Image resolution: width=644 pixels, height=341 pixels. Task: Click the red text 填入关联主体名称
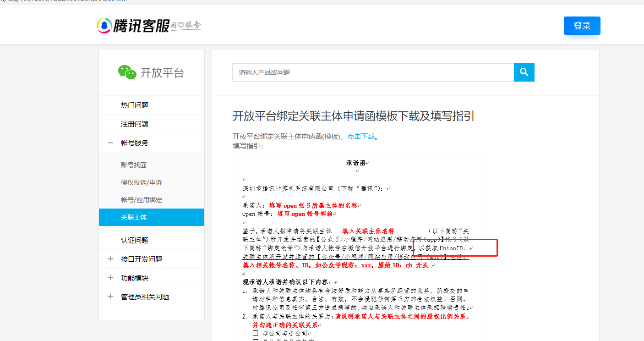pos(368,231)
